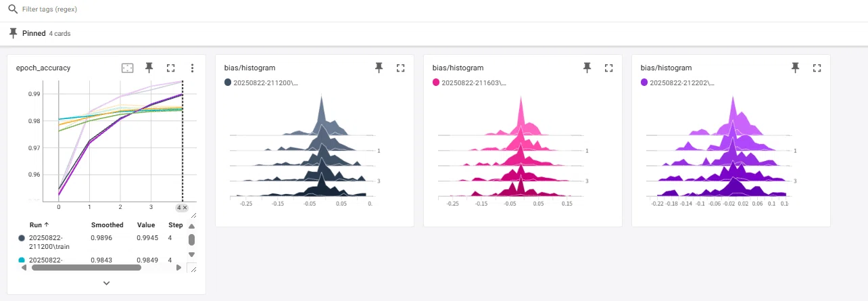This screenshot has width=868, height=301.
Task: Open epoch_accuracy card three-dot menu
Action: click(193, 68)
